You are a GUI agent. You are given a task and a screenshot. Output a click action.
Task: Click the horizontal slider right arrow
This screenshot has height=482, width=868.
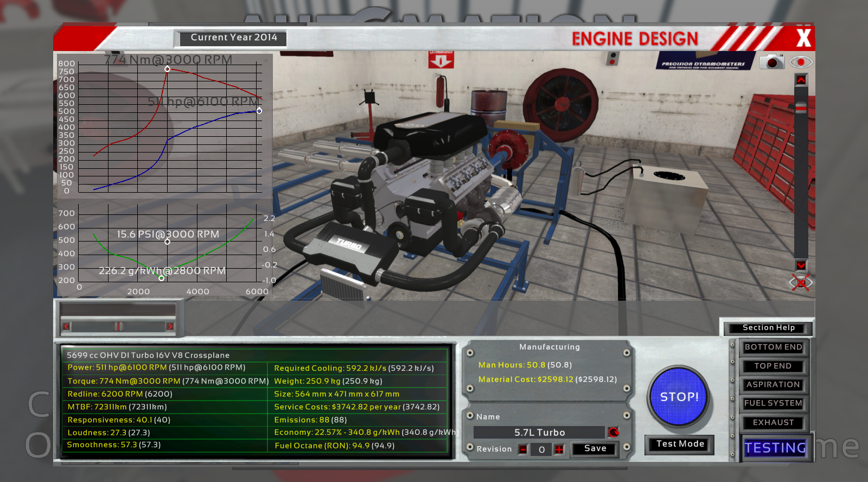pyautogui.click(x=170, y=326)
